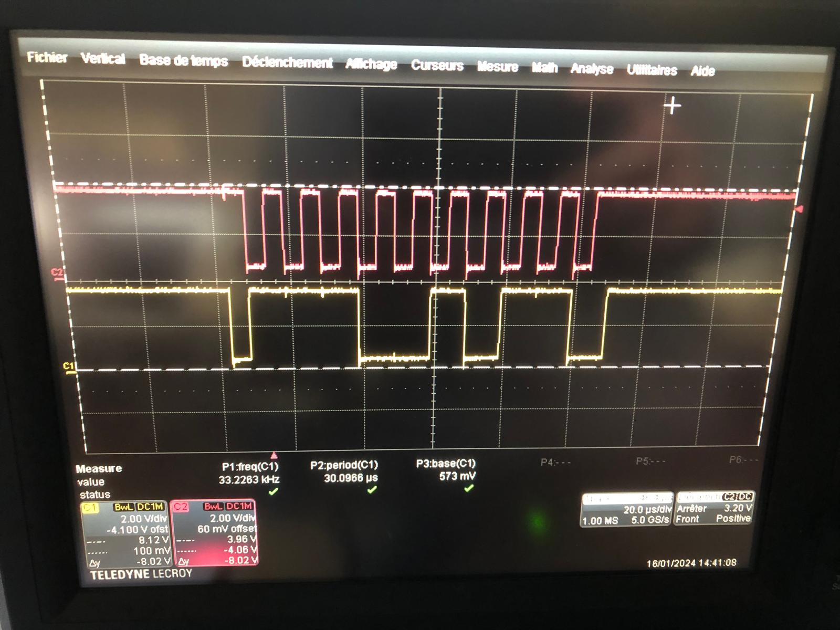
Task: Select the P3 base(C1) measurement
Action: [446, 469]
